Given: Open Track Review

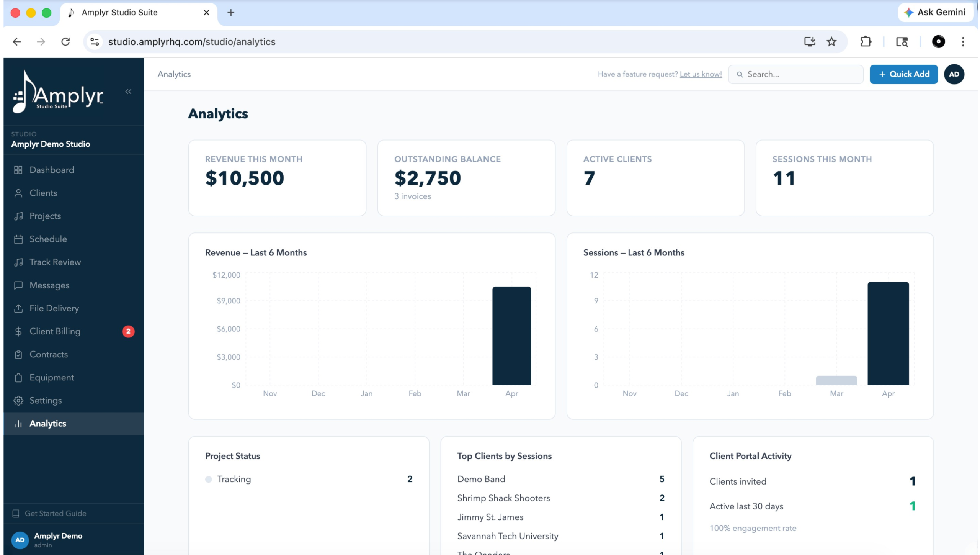Looking at the screenshot, I should 55,262.
